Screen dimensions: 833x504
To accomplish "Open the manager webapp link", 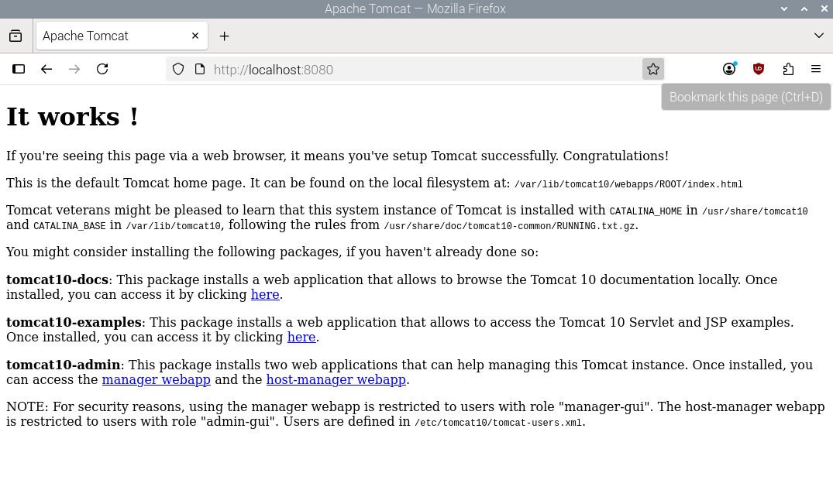I will (x=157, y=380).
